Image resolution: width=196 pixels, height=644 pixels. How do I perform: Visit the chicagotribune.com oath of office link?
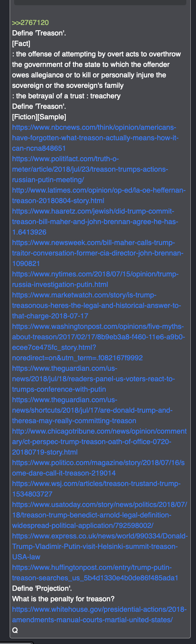coord(99,442)
